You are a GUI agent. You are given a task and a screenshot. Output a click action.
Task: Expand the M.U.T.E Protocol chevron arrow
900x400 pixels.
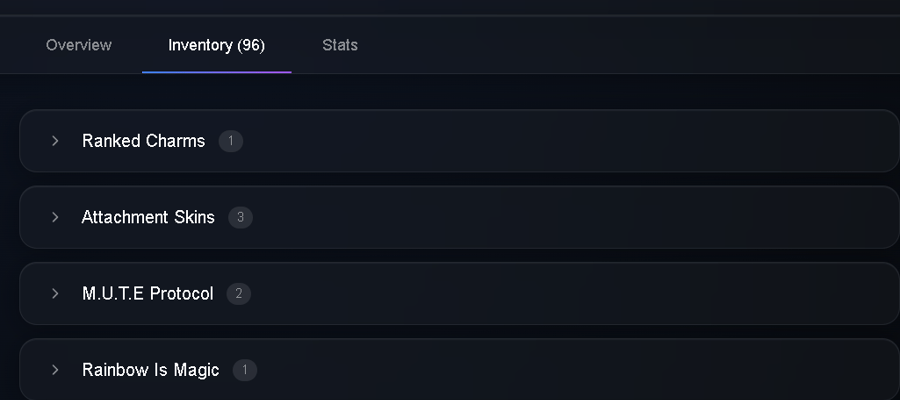pos(55,293)
